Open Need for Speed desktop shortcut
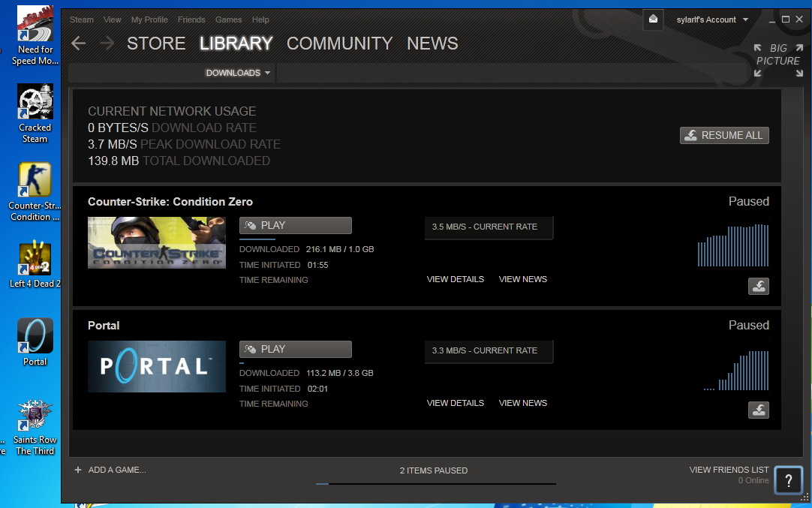 coord(35,35)
